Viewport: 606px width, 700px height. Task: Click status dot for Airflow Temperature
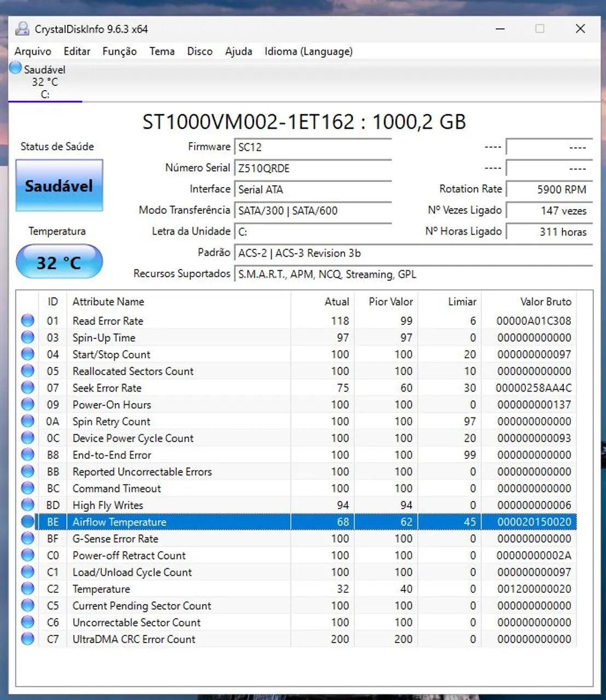click(27, 522)
